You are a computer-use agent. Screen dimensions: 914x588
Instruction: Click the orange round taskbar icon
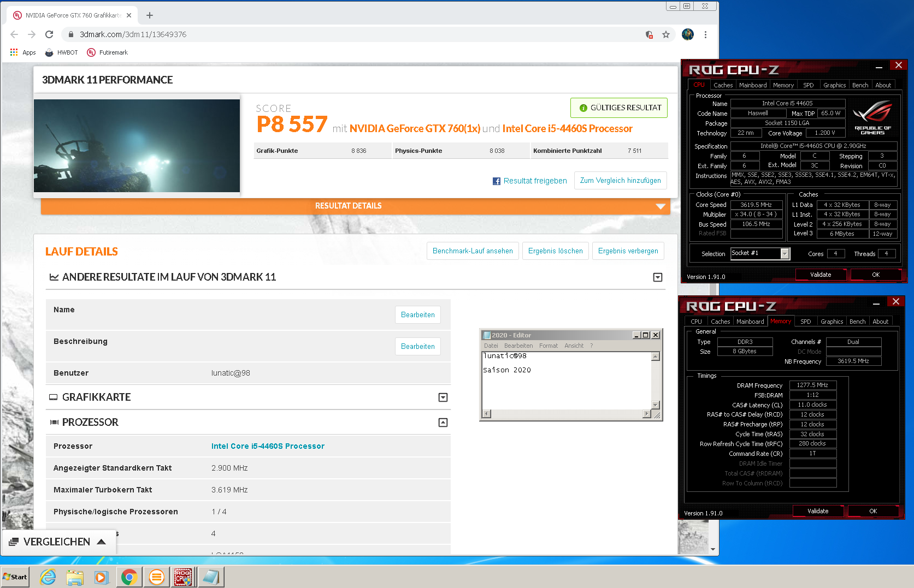(156, 577)
